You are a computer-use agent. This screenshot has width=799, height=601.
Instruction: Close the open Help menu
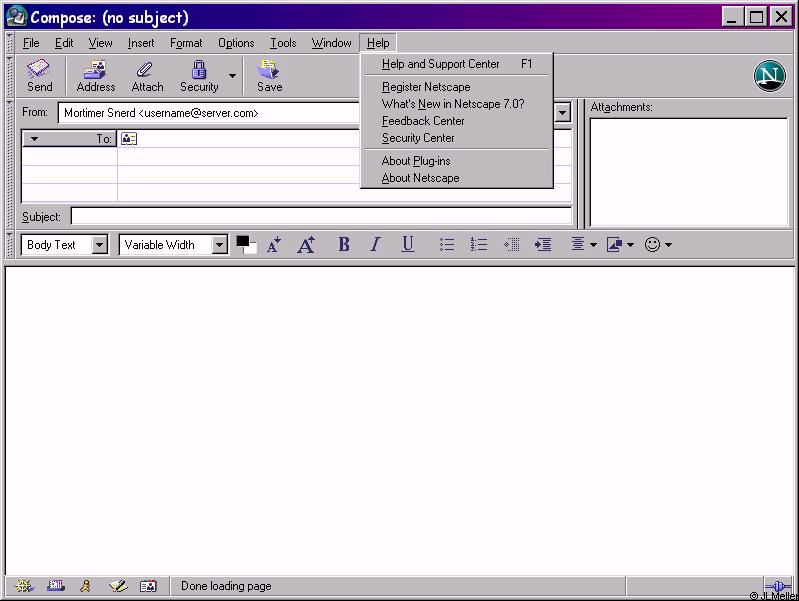(378, 43)
